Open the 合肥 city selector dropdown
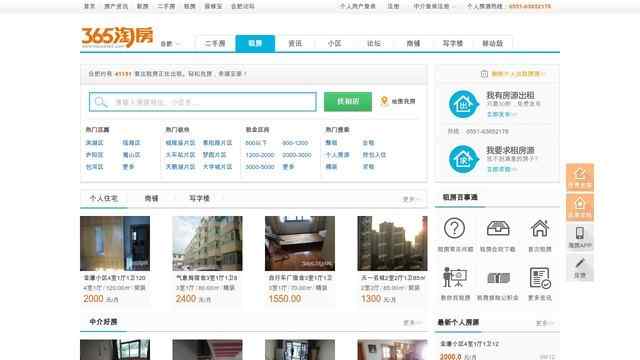Viewport: 640px width, 360px height. coord(171,44)
